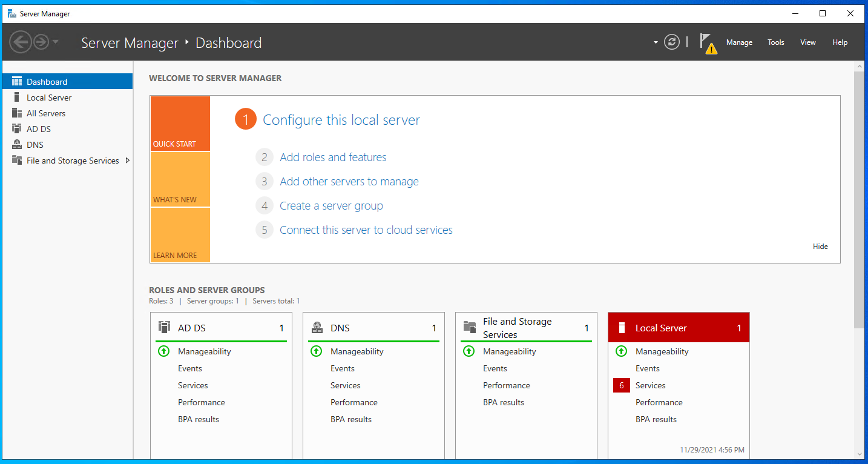The width and height of the screenshot is (868, 464).
Task: Click Manageability in File and Storage tile
Action: [x=510, y=351]
